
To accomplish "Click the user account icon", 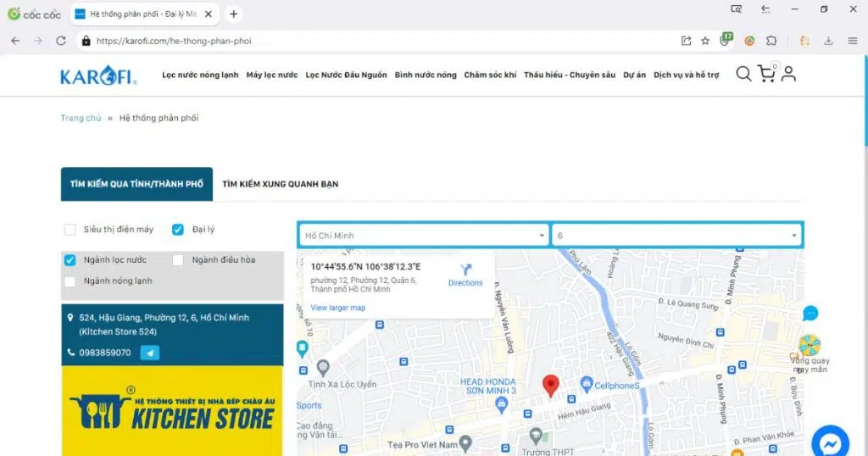I will 788,75.
